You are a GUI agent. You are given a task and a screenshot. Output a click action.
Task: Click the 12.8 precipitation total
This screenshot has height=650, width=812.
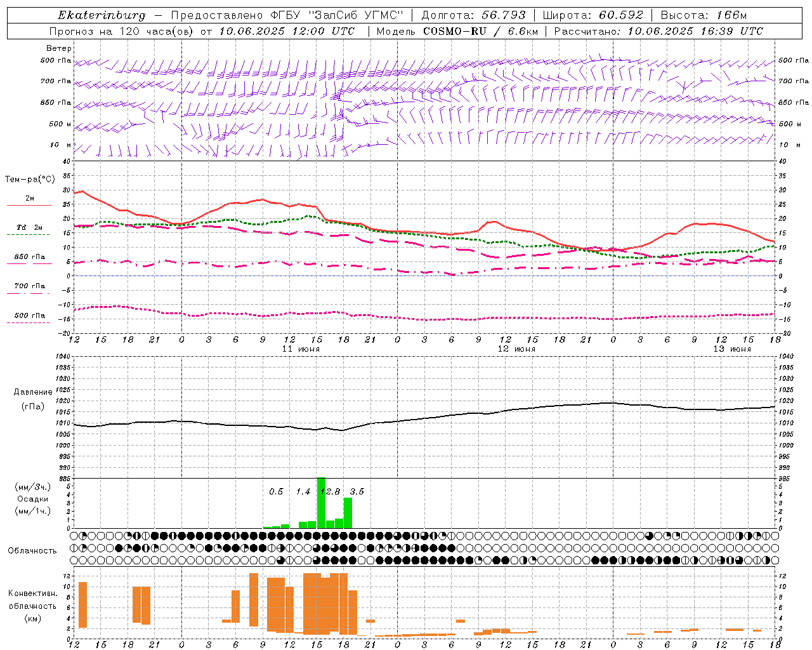point(331,492)
